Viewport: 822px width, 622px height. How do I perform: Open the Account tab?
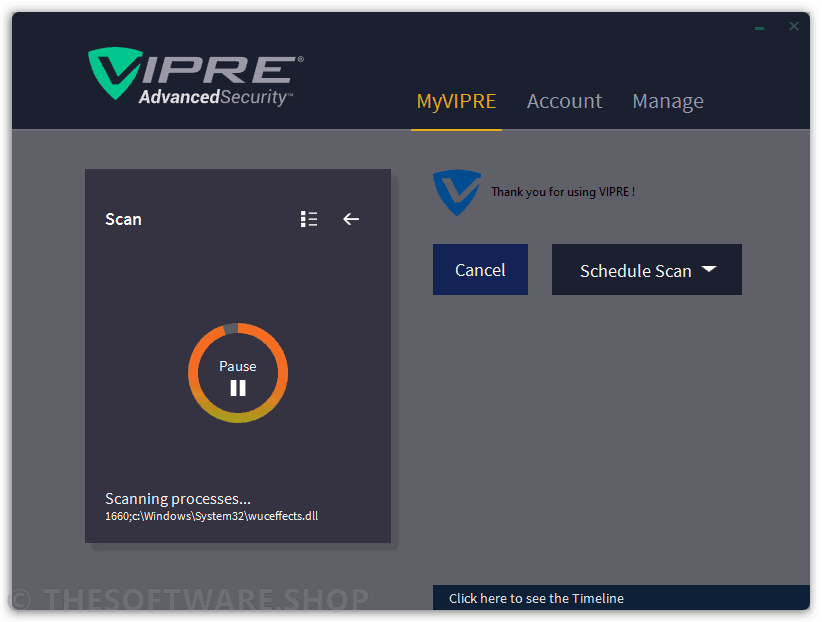(564, 101)
